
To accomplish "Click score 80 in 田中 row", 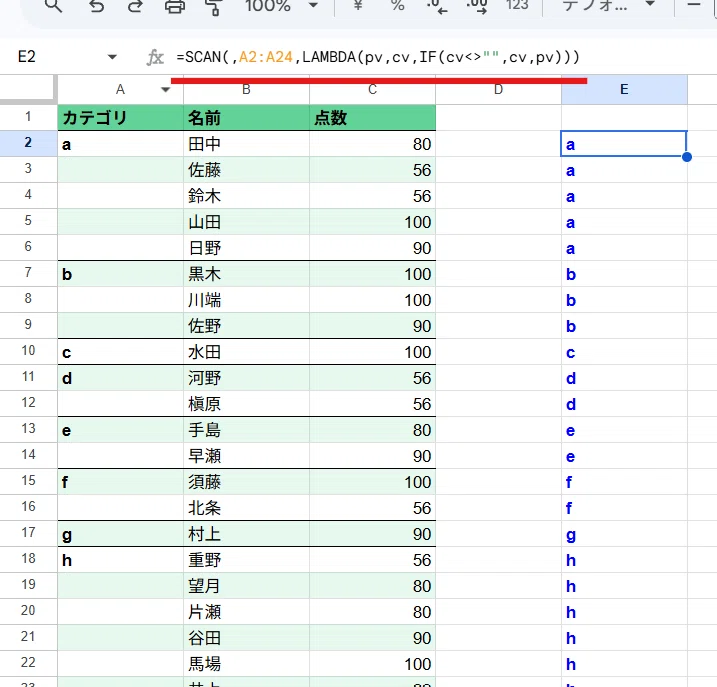I will coord(373,144).
